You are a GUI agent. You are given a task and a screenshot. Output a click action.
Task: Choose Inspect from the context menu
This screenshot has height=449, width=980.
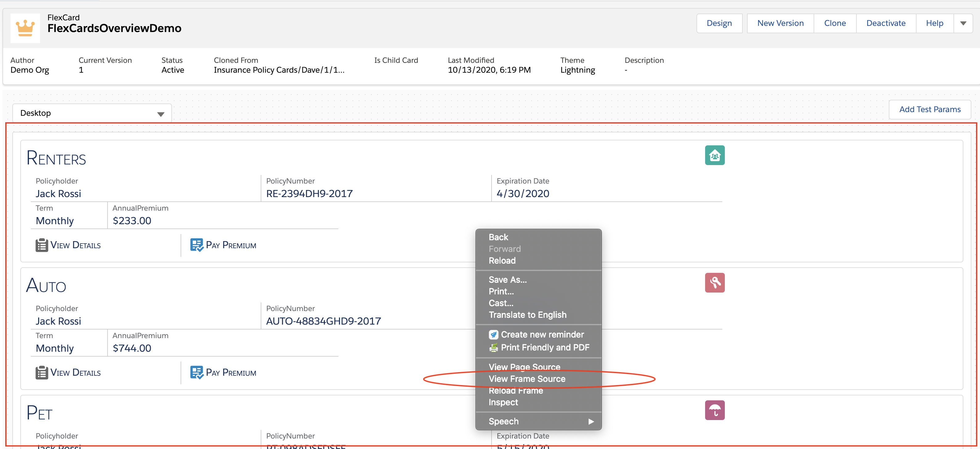click(x=503, y=402)
